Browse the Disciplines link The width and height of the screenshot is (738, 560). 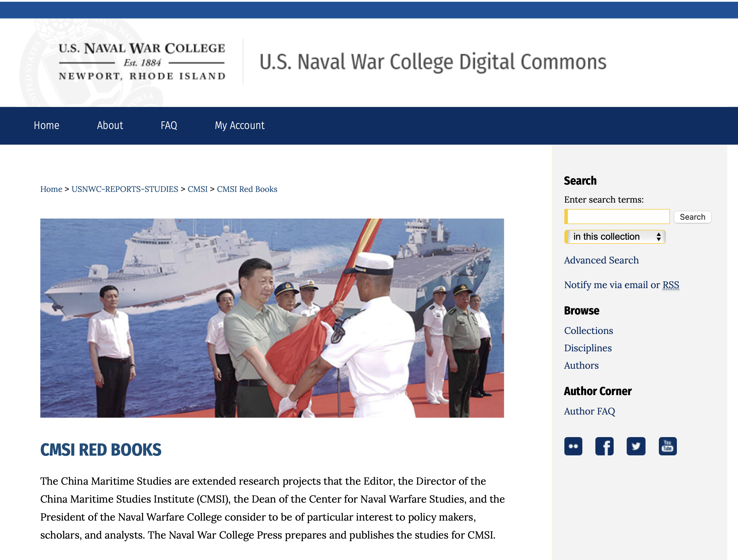click(x=588, y=348)
